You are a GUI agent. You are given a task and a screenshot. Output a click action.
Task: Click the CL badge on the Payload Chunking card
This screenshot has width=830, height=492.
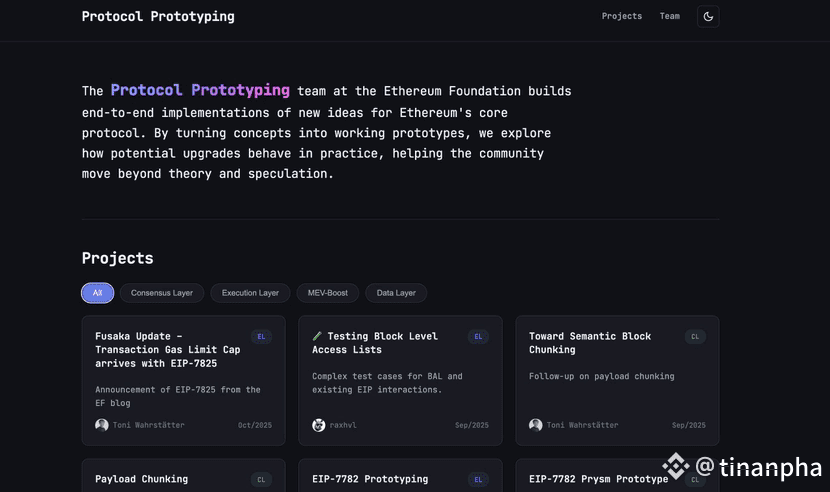(x=261, y=480)
